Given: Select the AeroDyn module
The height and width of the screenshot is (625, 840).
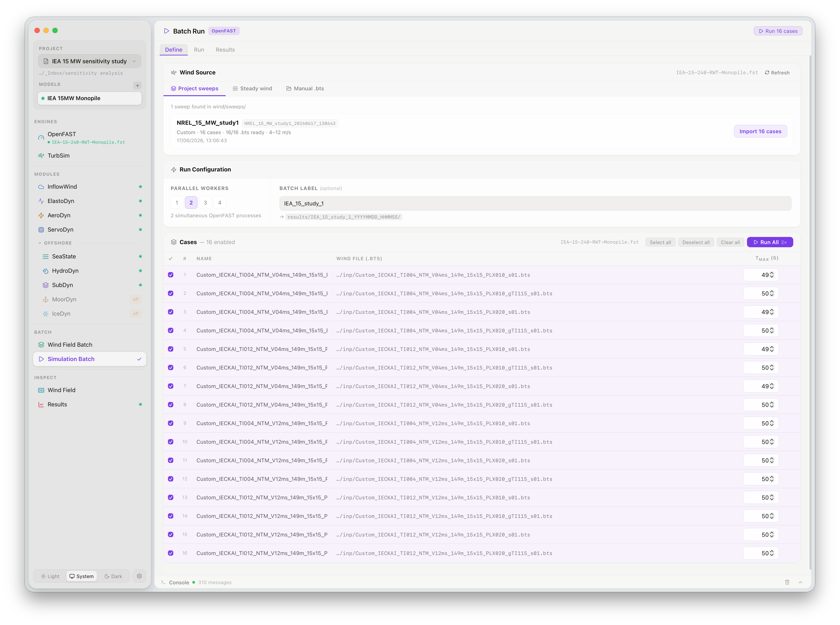Looking at the screenshot, I should 90,215.
